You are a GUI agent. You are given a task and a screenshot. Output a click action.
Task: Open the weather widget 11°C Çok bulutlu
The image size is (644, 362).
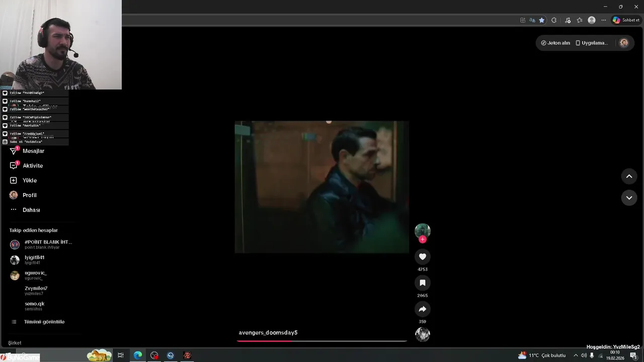click(x=542, y=355)
